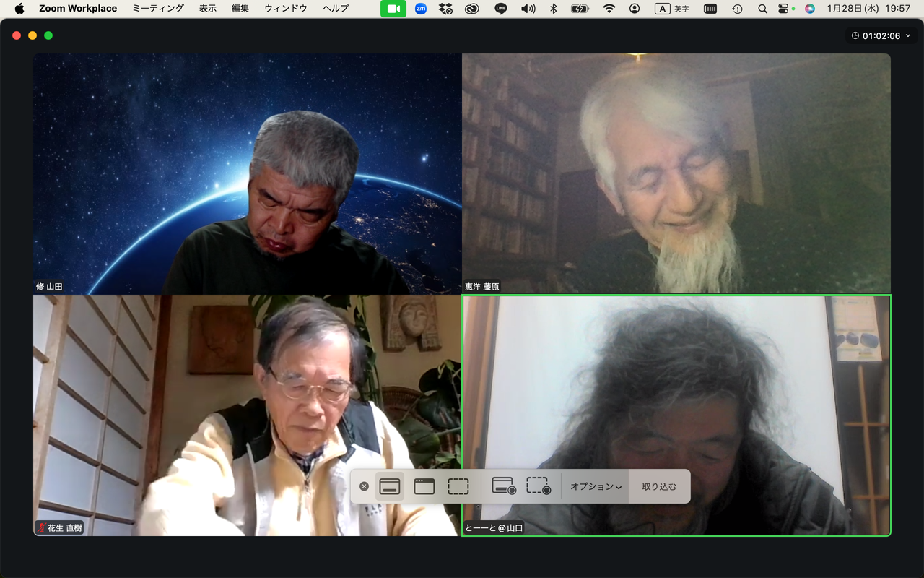Select the 修 山田 video tile

coord(247,173)
